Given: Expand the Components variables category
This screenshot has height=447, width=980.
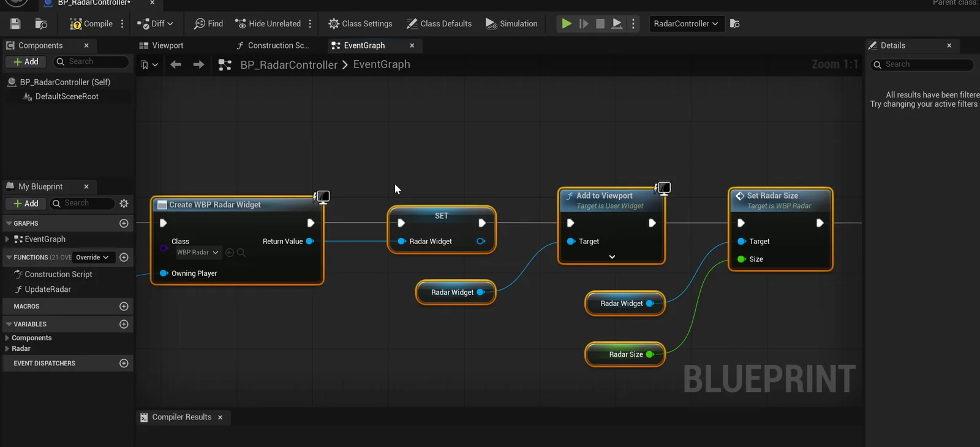Looking at the screenshot, I should 7,338.
